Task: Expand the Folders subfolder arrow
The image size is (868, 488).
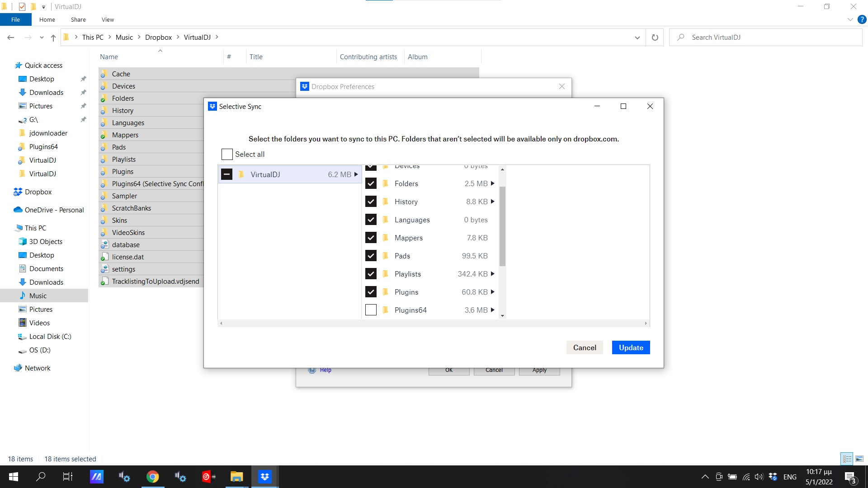Action: [x=493, y=183]
